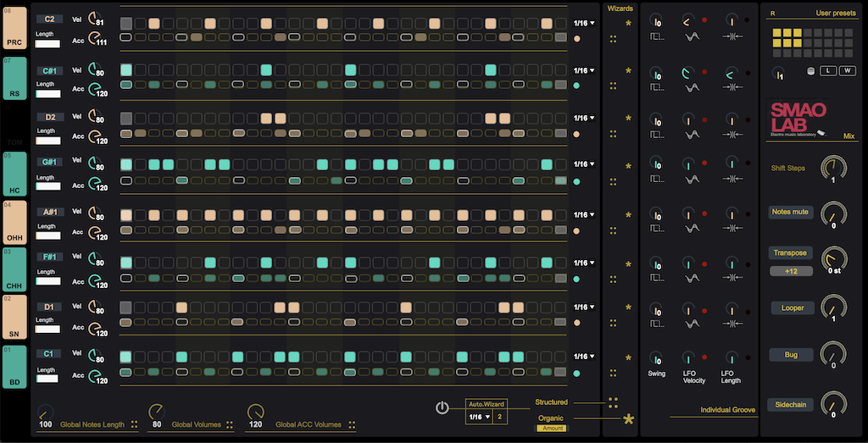Open the 1/16 rate dropdown for OHH row
Image resolution: width=868 pixels, height=443 pixels.
click(584, 214)
